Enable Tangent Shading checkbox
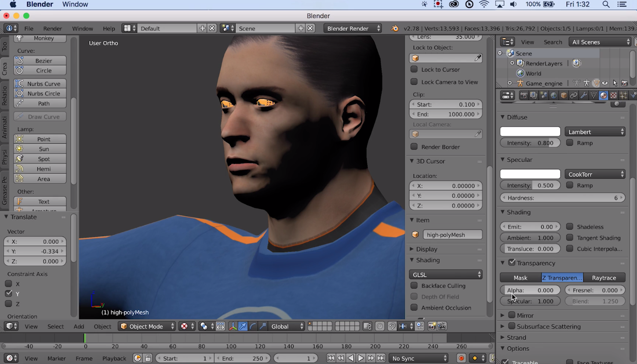The height and width of the screenshot is (364, 637). coord(570,237)
